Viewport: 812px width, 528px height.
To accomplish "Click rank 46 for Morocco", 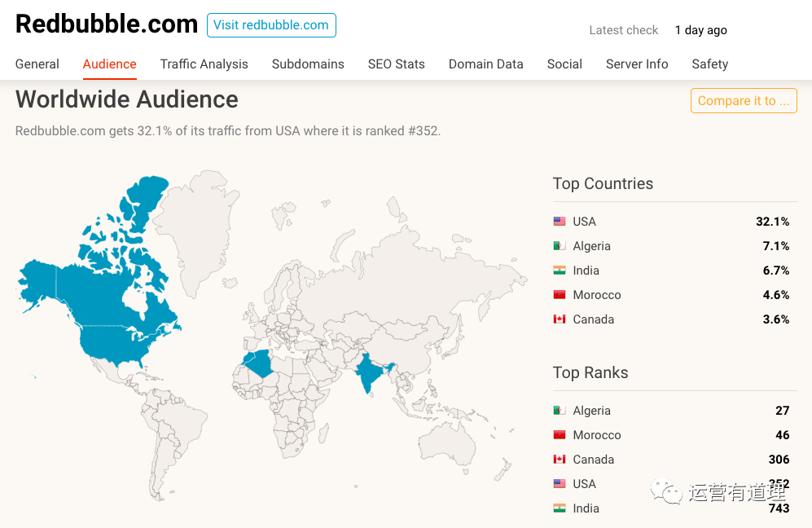I will (783, 435).
